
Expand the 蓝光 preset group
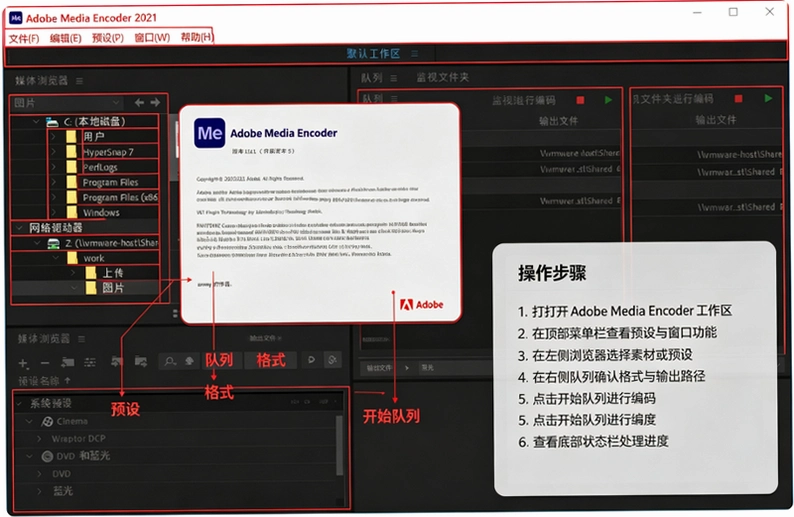39,491
